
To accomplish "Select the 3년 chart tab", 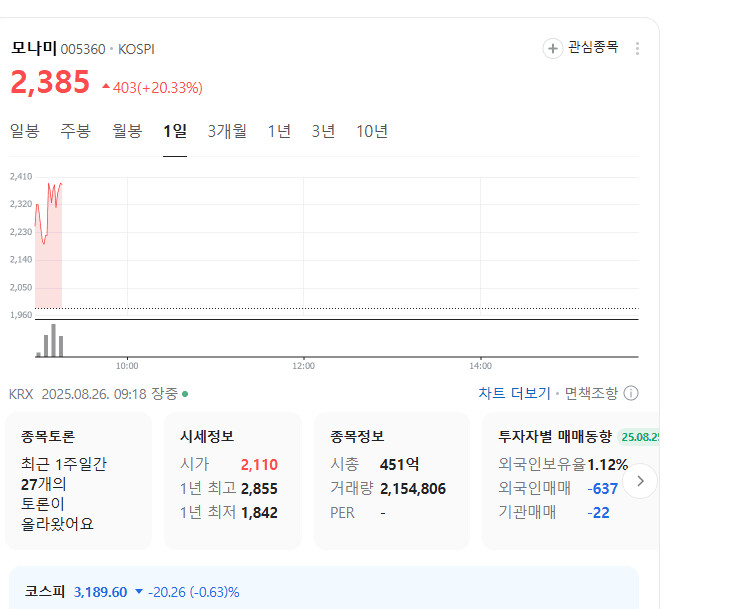I will [323, 131].
